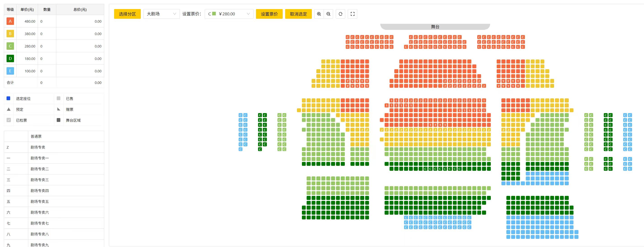Click the sold (已售) gray legend icon

point(59,98)
